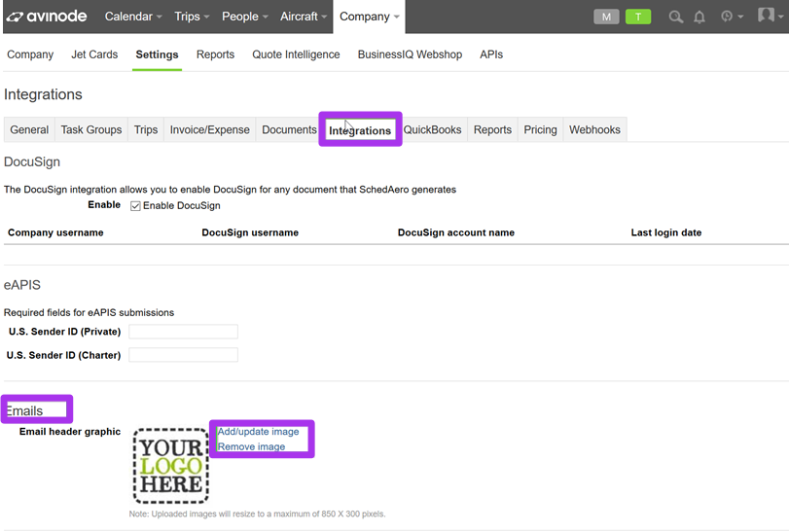Expand the Company dropdown in top bar

pyautogui.click(x=370, y=17)
